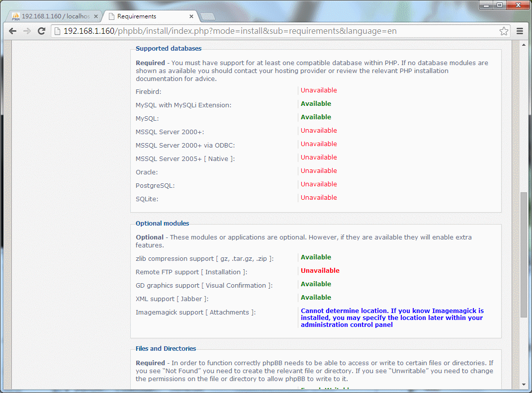Image resolution: width=532 pixels, height=393 pixels.
Task: Click the 'PostgreSQL:' label
Action: pyautogui.click(x=155, y=185)
